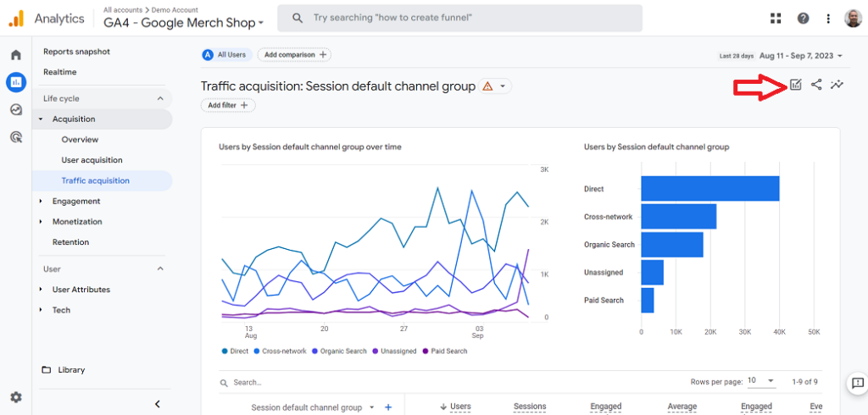Select User acquisition report
The image size is (868, 415).
point(92,160)
